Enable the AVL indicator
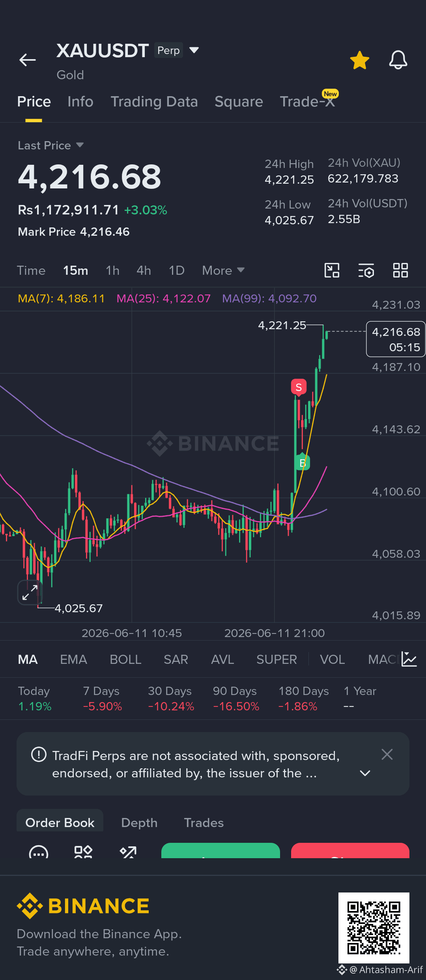 pos(222,660)
